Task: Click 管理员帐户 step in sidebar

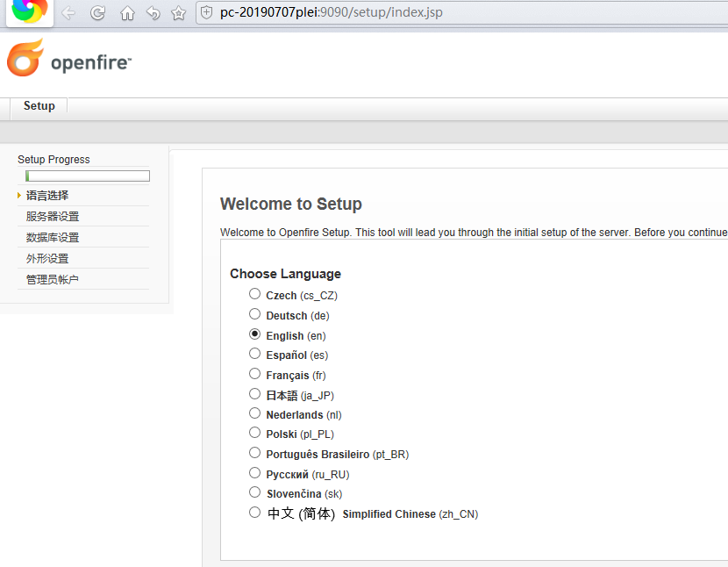Action: tap(53, 279)
